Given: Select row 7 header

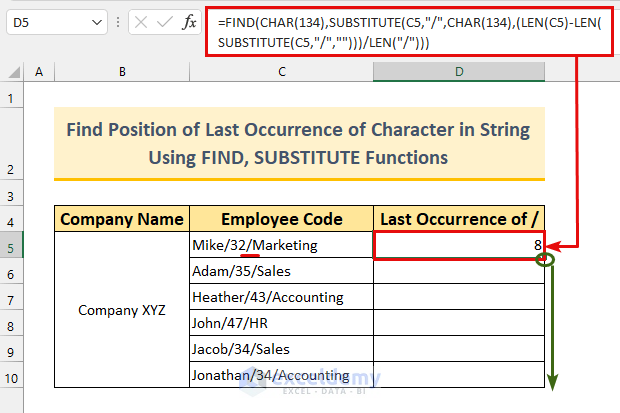Looking at the screenshot, I should click(11, 297).
